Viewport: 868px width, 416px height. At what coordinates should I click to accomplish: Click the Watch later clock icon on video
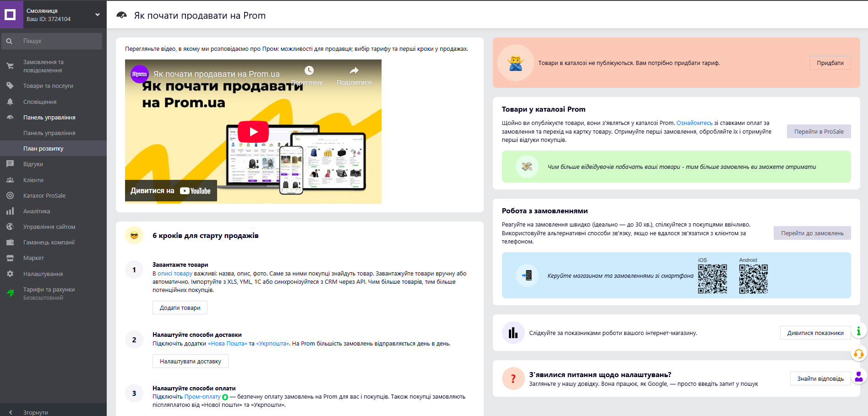point(309,70)
